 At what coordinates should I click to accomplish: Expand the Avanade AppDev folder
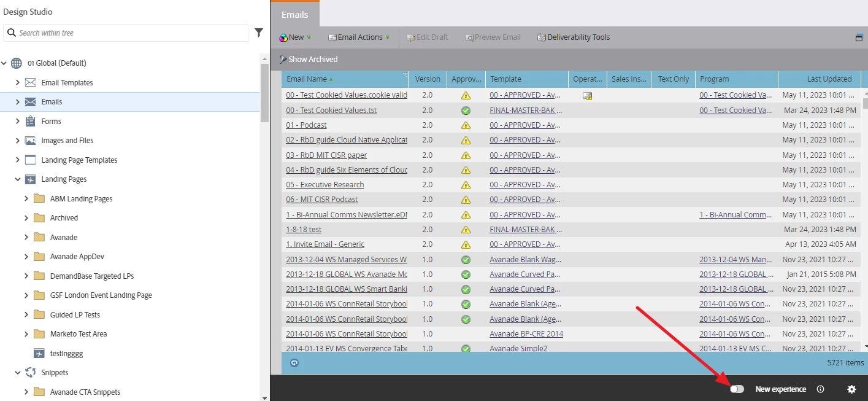[x=26, y=257]
